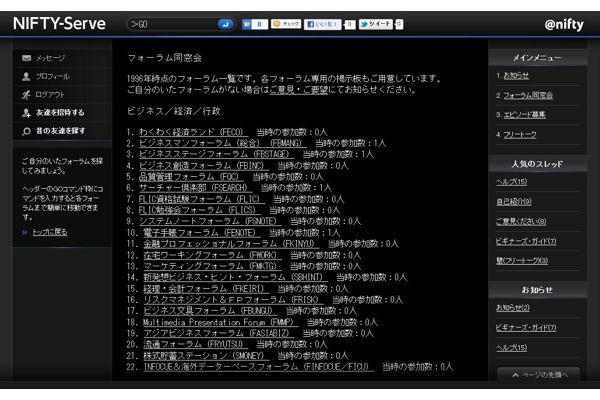Open the 自己紹介 popular thread
The width and height of the screenshot is (600, 400).
tap(513, 201)
